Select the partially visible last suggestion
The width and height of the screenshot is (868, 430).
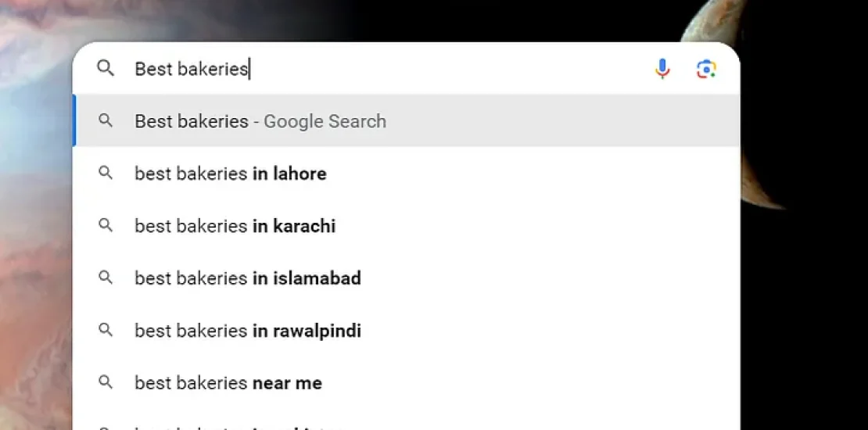pyautogui.click(x=235, y=425)
